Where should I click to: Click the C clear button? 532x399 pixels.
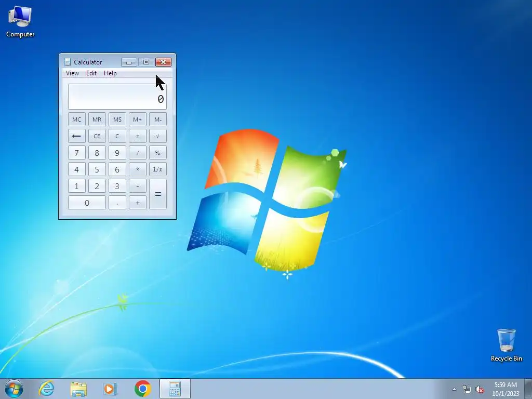pyautogui.click(x=117, y=136)
